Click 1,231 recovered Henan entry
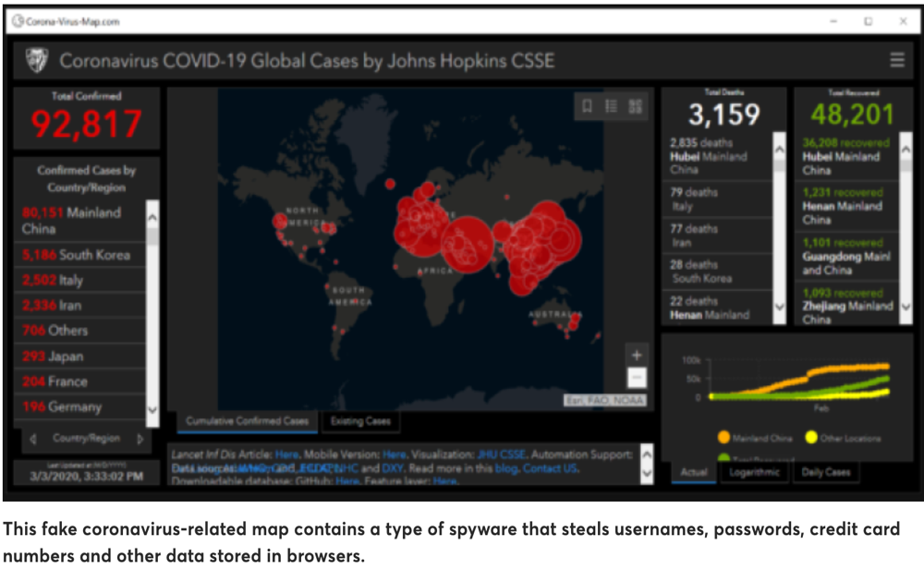924x581 pixels. pos(846,206)
